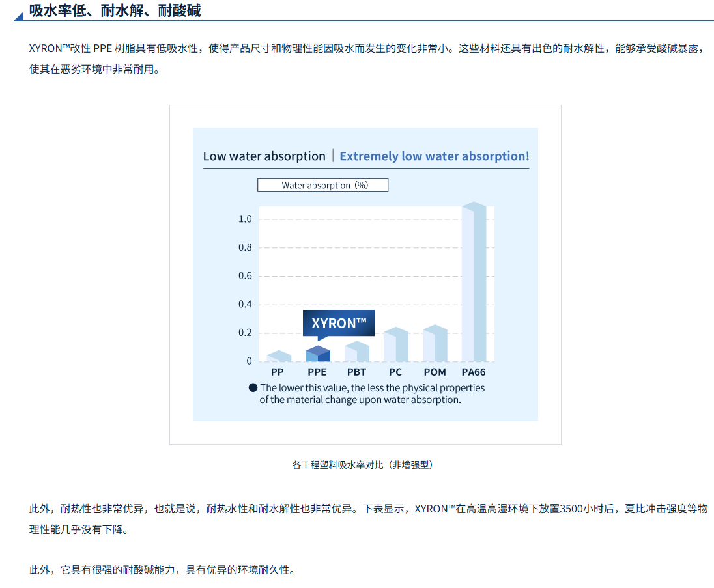Click the PPE label below the blue bar
Viewport: 714px width, 588px height.
coord(317,372)
